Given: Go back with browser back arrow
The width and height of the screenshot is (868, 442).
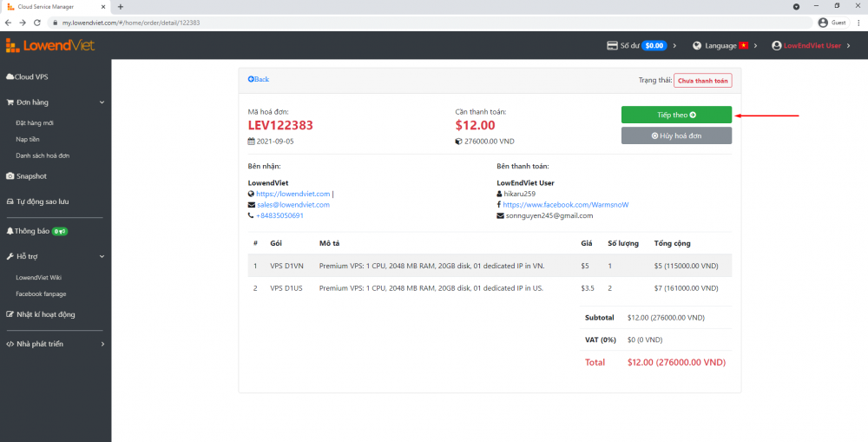Looking at the screenshot, I should 9,23.
